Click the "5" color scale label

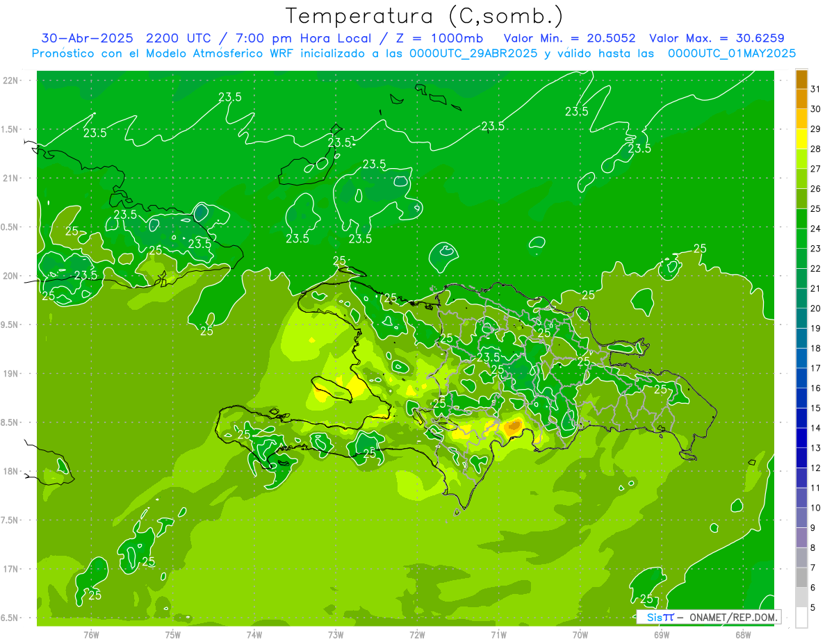point(813,607)
